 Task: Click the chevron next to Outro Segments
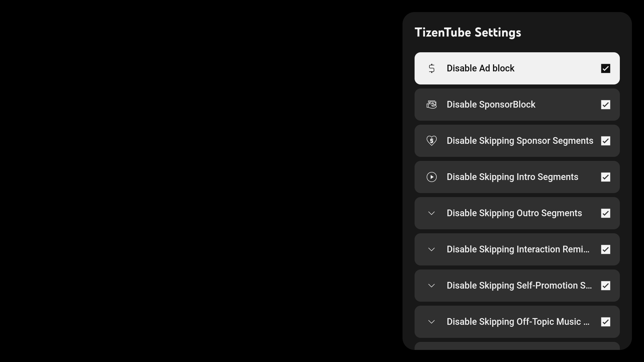432,214
